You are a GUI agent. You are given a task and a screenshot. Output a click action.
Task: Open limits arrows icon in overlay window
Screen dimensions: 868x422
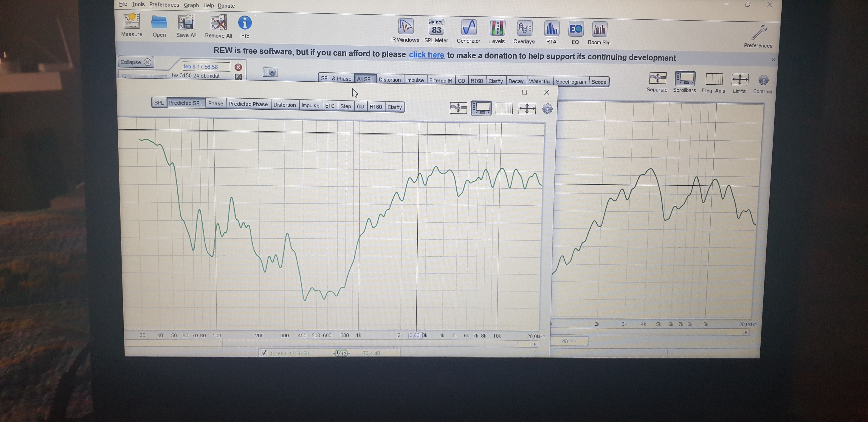pyautogui.click(x=527, y=109)
